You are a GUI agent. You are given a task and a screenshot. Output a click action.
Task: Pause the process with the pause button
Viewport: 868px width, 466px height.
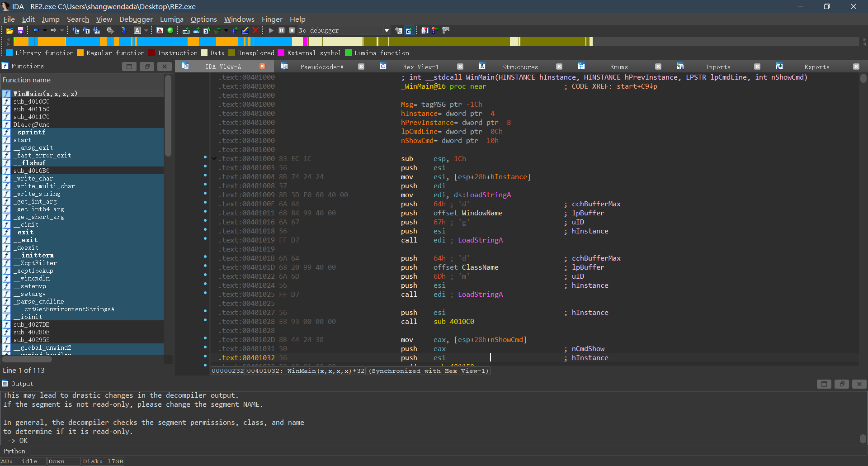tap(281, 30)
